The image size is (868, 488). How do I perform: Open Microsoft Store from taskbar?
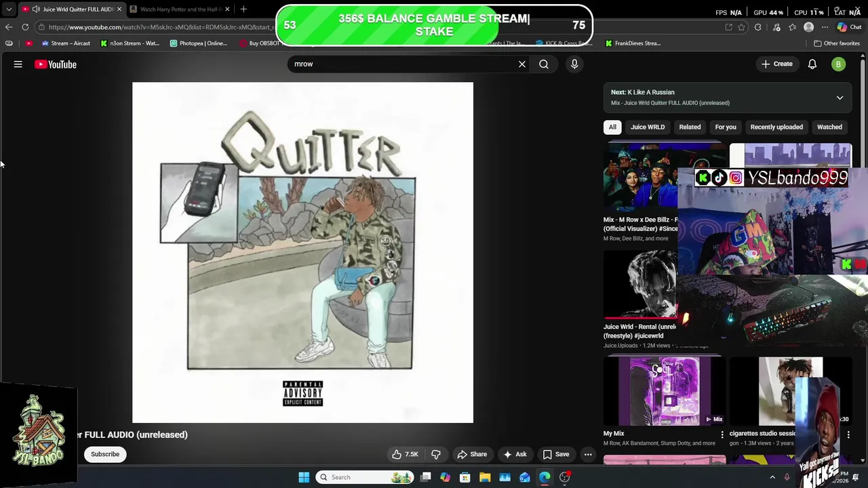[x=465, y=477]
